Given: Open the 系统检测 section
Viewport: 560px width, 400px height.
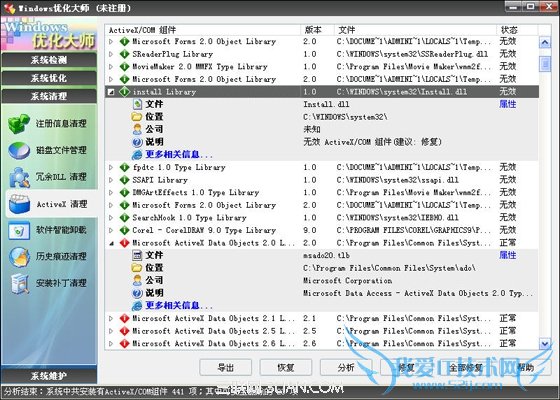Looking at the screenshot, I should tap(49, 60).
